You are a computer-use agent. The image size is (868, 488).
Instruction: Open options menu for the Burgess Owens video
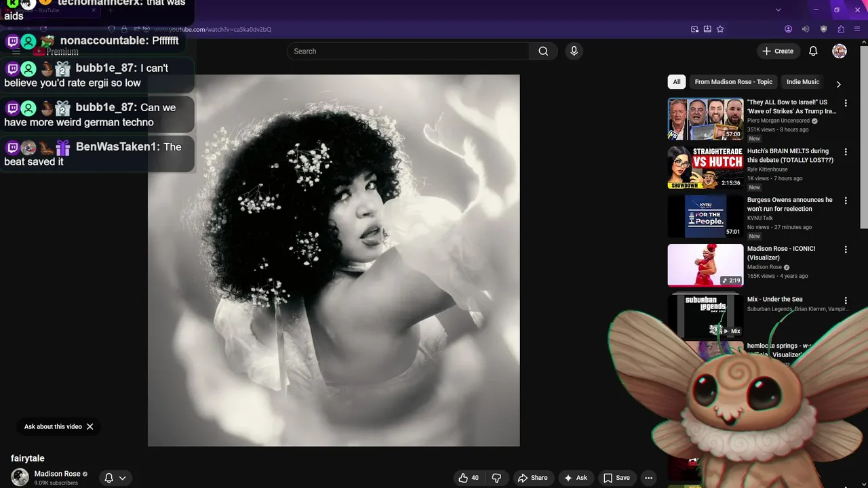pyautogui.click(x=846, y=201)
